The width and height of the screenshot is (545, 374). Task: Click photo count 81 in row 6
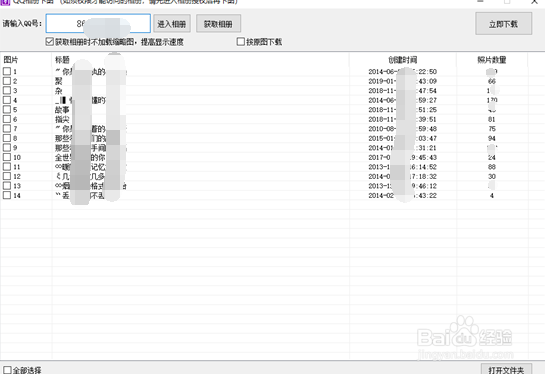point(492,120)
